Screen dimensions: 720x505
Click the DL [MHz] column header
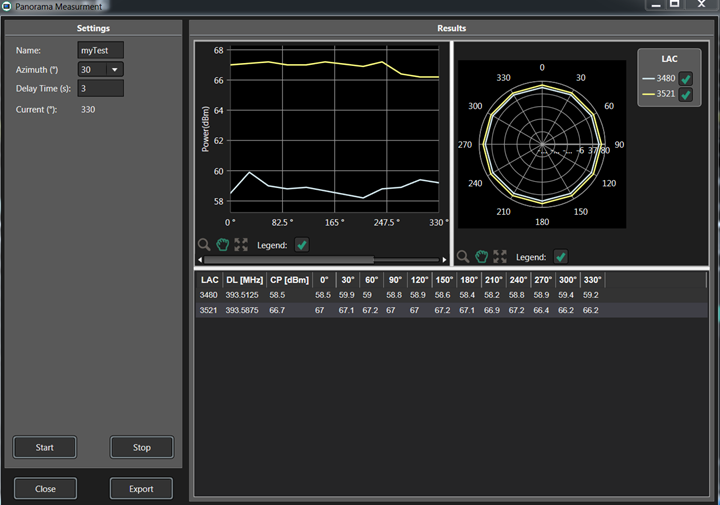point(243,280)
